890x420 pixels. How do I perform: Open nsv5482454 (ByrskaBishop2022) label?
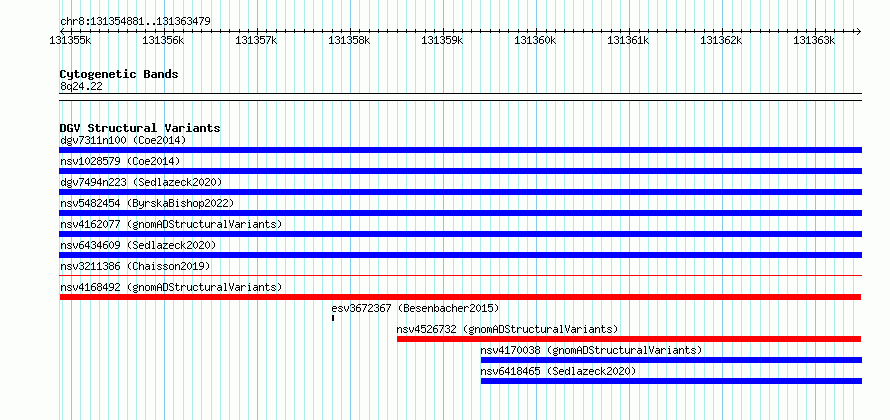point(147,203)
